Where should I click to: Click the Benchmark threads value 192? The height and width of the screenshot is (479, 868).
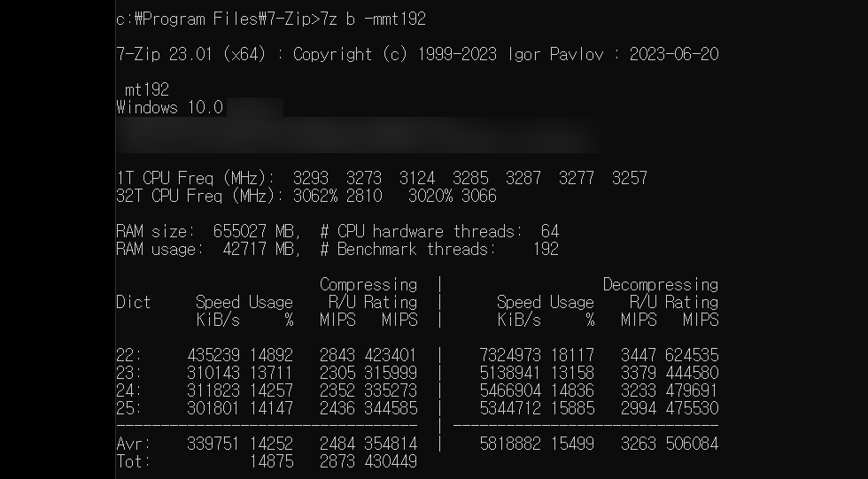546,249
